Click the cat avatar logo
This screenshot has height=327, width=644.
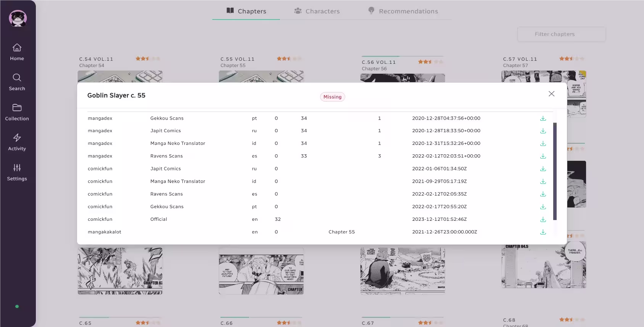(x=18, y=18)
